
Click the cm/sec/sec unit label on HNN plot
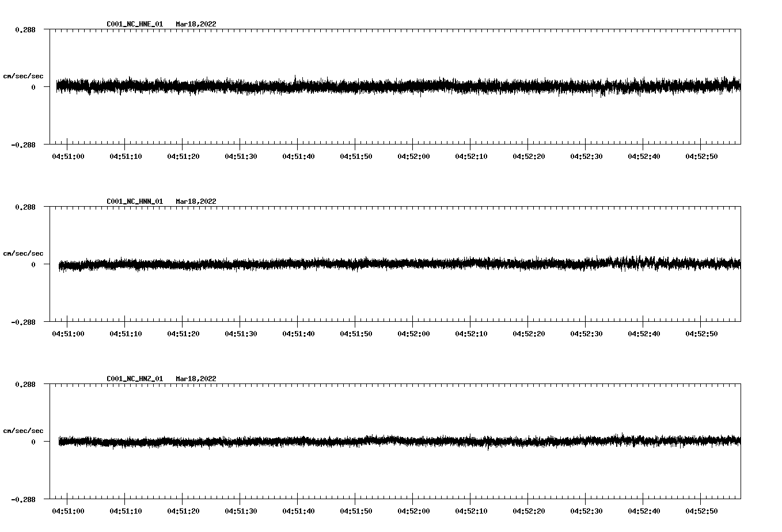point(24,253)
